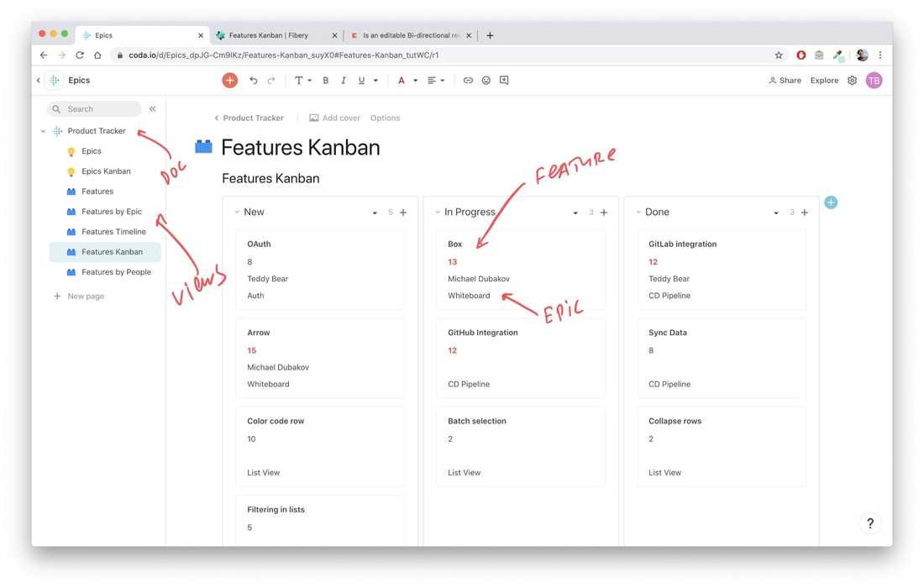Open the In Progress column dropdown

(575, 212)
